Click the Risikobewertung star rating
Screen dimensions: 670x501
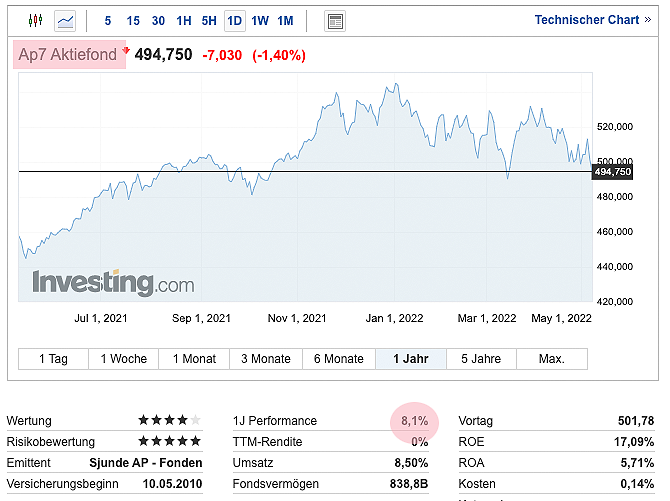pos(169,442)
